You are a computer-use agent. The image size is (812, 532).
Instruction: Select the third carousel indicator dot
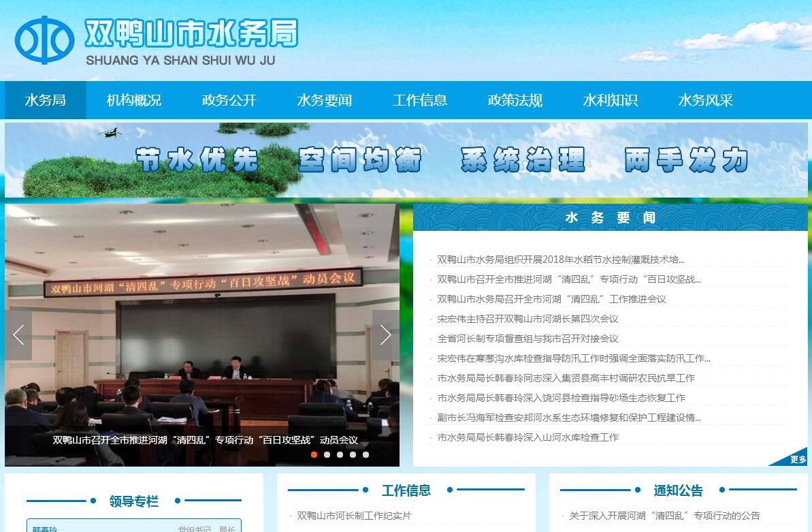[x=340, y=454]
